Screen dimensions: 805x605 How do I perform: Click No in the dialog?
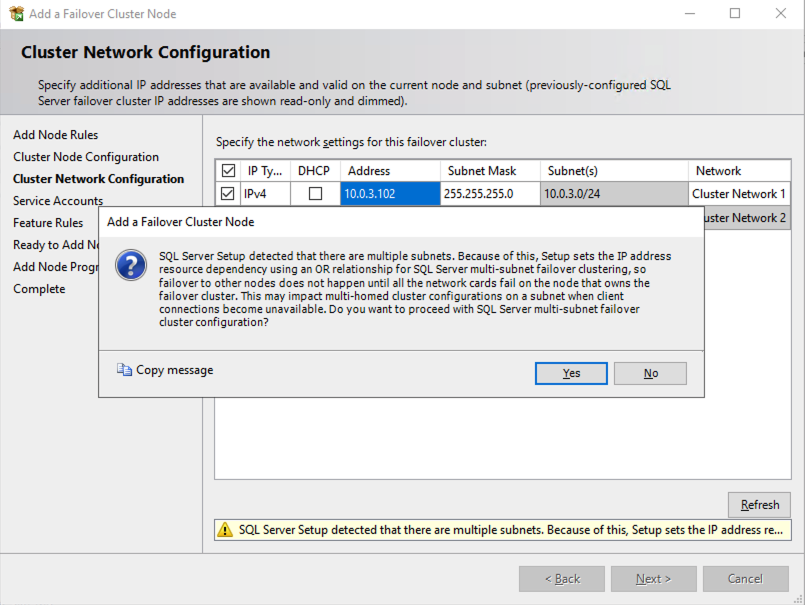(650, 373)
